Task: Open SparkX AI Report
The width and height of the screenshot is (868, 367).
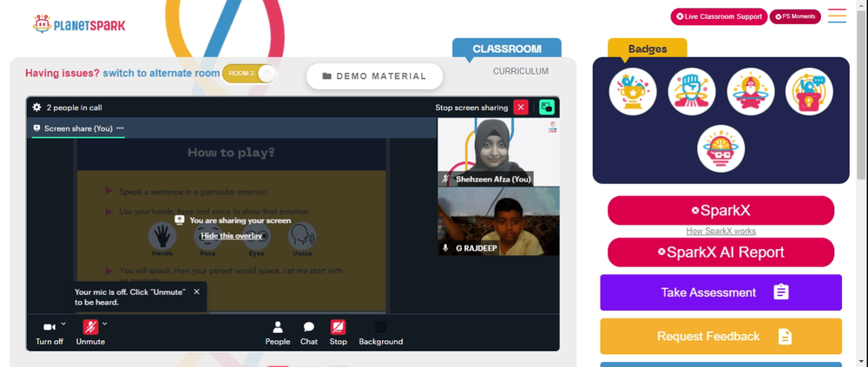Action: tap(720, 252)
